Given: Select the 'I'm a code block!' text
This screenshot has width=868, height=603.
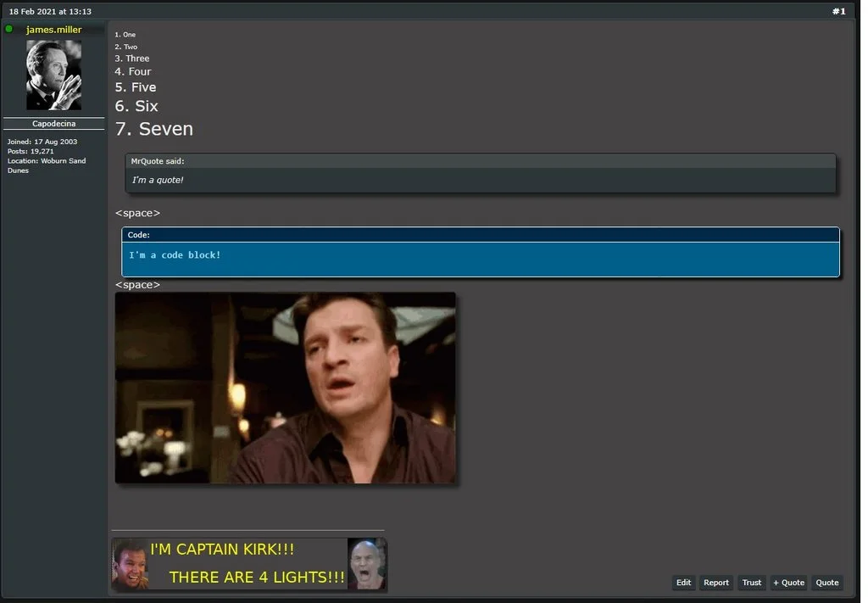Looking at the screenshot, I should pos(175,255).
